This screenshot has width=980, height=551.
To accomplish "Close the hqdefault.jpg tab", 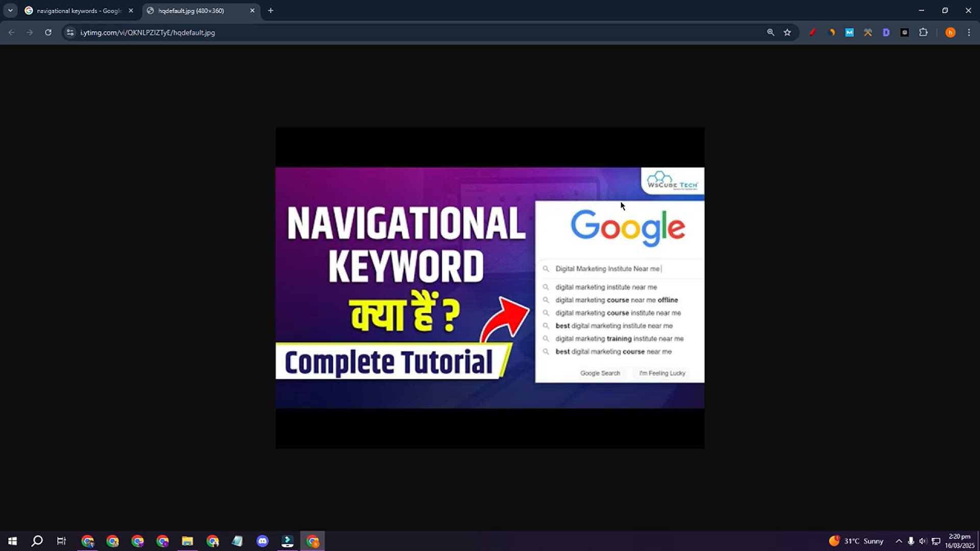I will click(x=252, y=11).
